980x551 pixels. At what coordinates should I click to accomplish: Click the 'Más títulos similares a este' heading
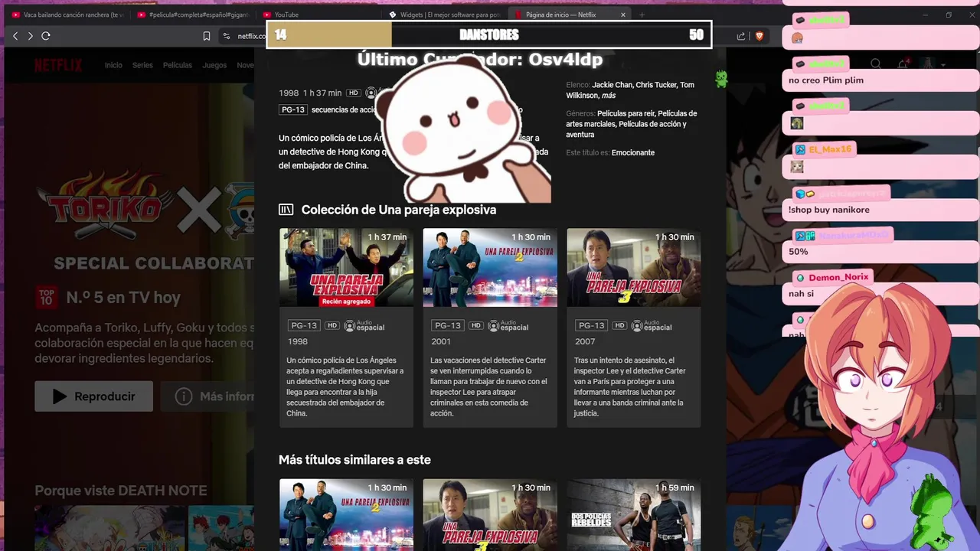[x=354, y=460]
